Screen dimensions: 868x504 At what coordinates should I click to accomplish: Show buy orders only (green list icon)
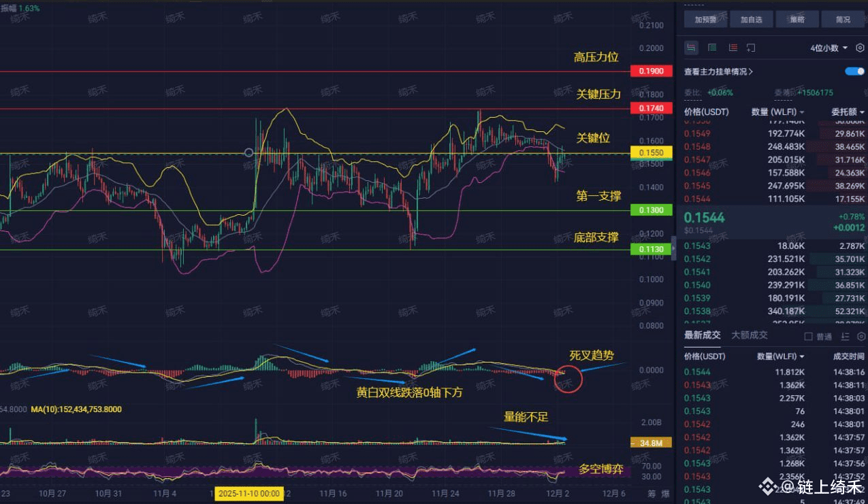(x=712, y=48)
